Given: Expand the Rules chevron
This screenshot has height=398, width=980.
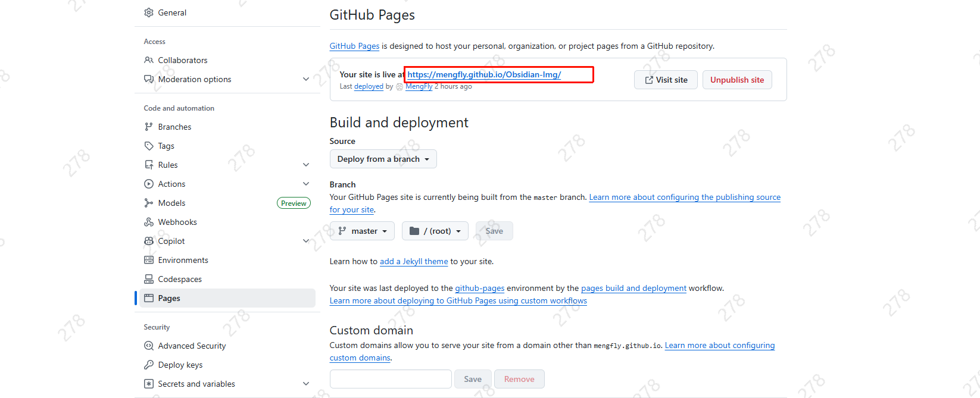Looking at the screenshot, I should coord(306,165).
